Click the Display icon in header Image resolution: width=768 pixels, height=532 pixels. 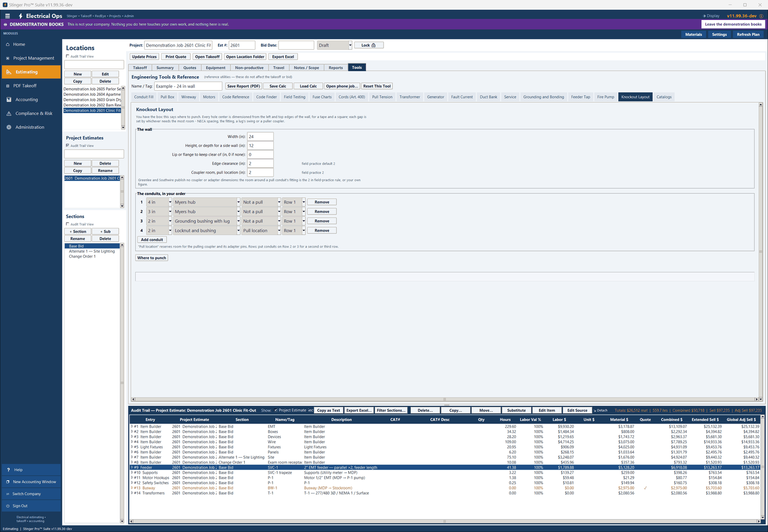704,16
